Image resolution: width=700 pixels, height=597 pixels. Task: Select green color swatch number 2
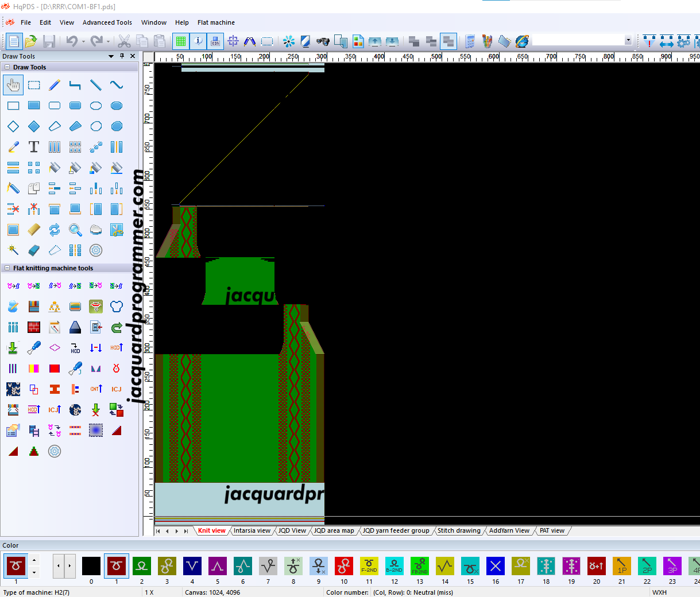point(142,566)
